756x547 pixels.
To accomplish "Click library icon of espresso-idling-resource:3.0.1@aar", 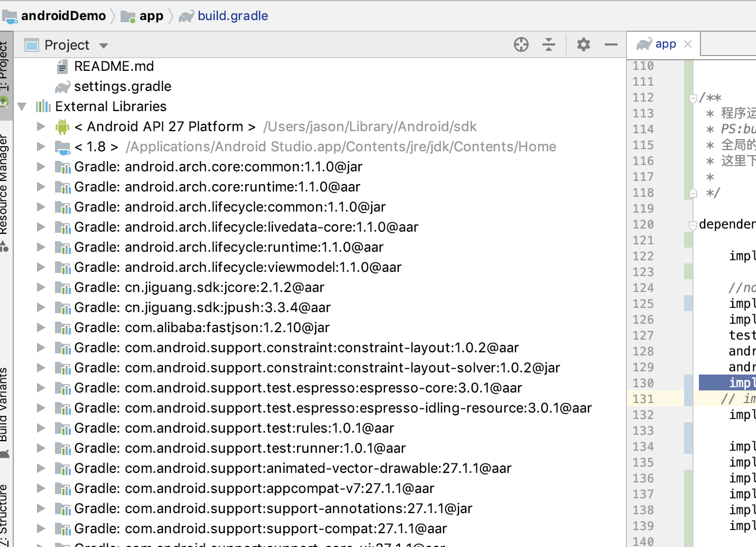I will click(63, 408).
